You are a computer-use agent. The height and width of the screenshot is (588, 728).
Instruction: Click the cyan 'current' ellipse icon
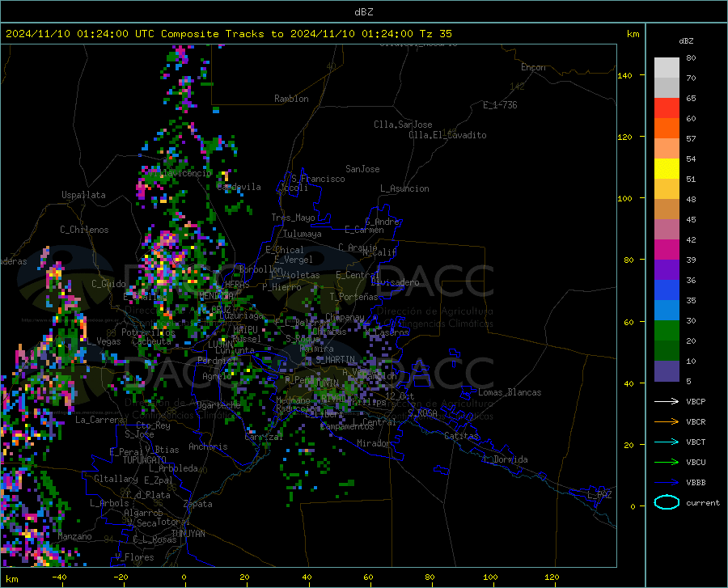667,502
